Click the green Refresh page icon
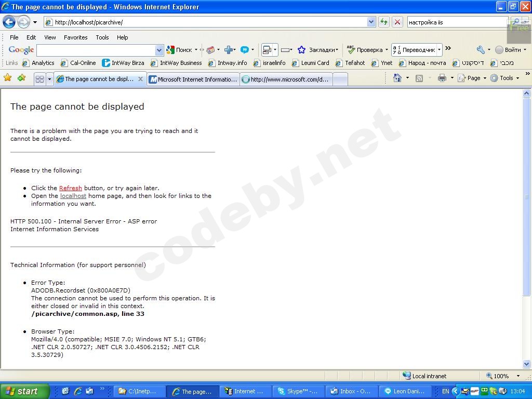This screenshot has width=532, height=399. (x=384, y=22)
